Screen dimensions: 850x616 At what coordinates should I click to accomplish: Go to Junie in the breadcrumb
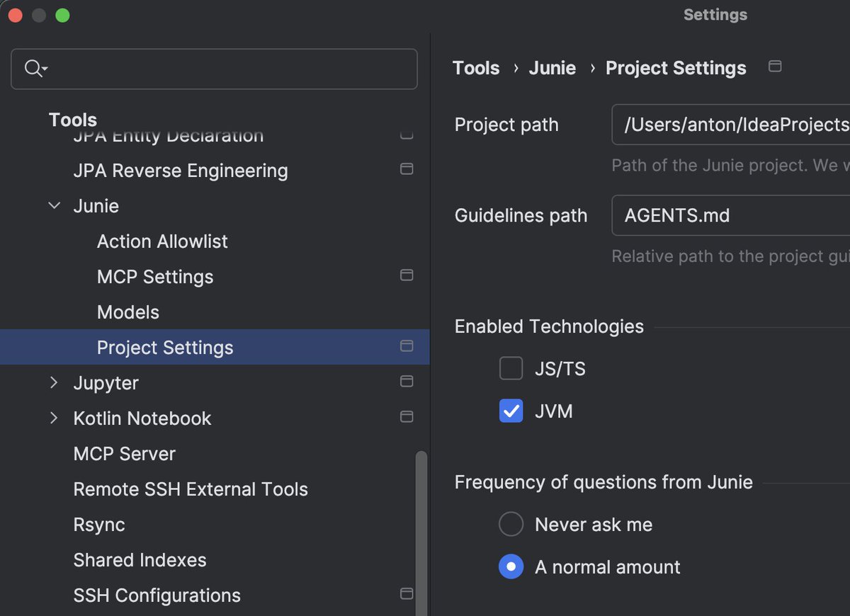pos(552,68)
